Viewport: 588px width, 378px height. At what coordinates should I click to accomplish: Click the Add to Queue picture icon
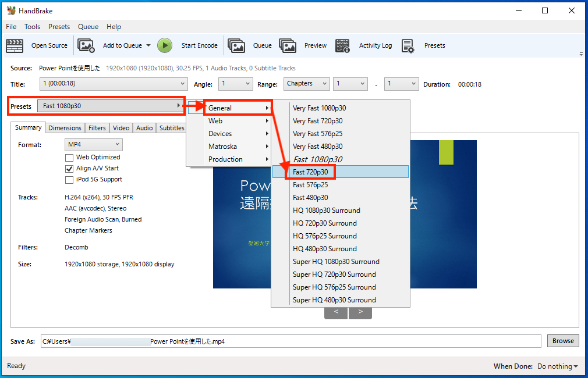86,46
